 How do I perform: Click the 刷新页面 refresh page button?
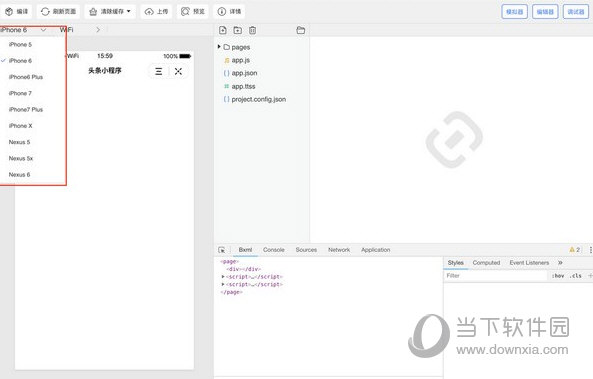tap(58, 11)
